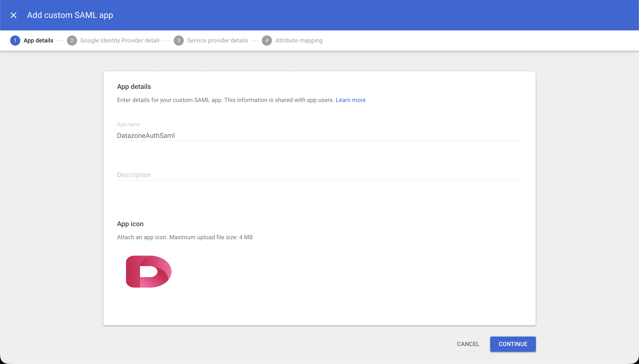The image size is (639, 364).
Task: Switch to the App details step label
Action: point(38,40)
